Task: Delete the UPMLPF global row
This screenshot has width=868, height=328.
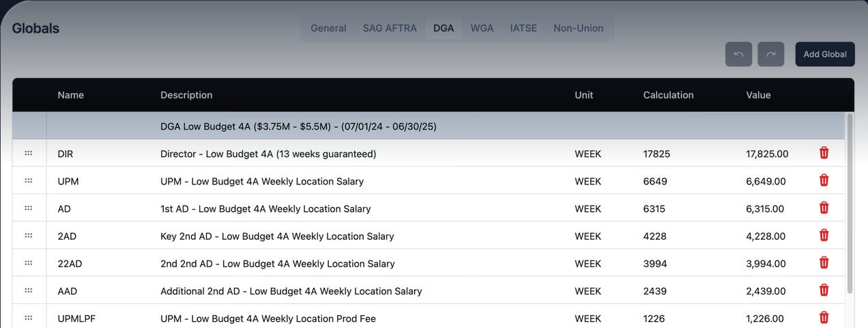Action: (824, 317)
